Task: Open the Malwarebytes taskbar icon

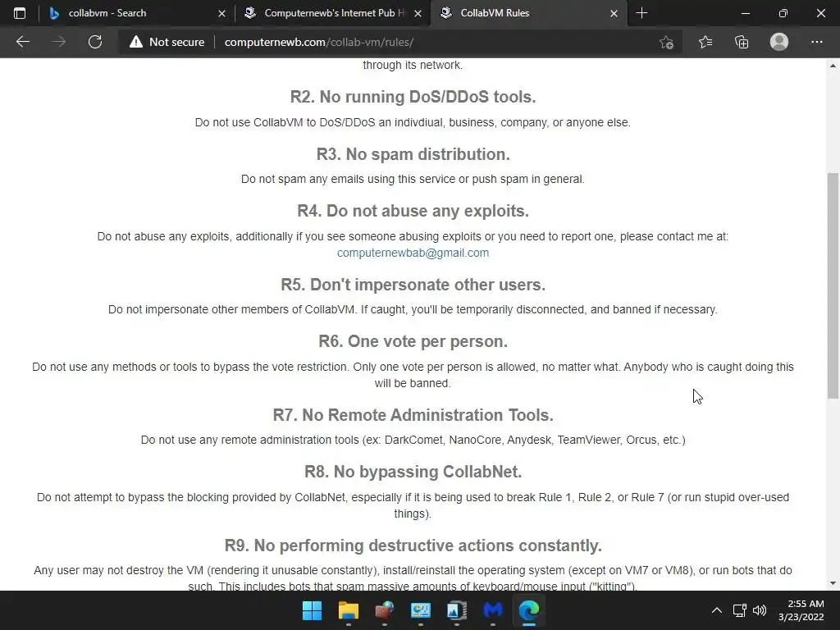Action: [493, 610]
